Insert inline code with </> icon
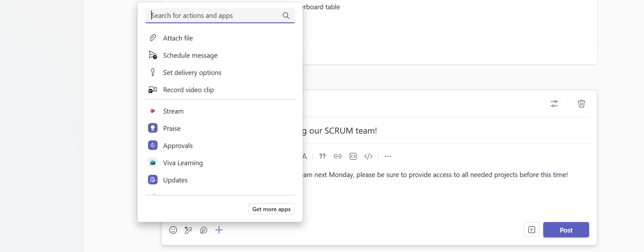 pyautogui.click(x=368, y=156)
